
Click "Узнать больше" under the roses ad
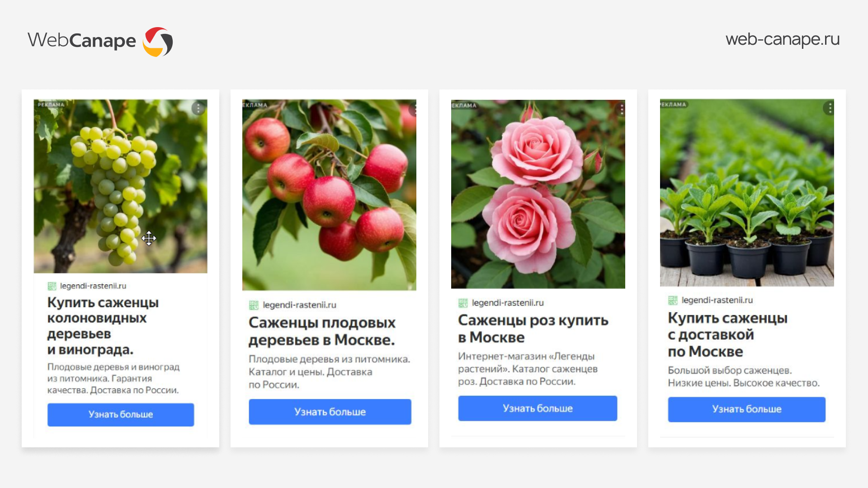click(x=538, y=408)
